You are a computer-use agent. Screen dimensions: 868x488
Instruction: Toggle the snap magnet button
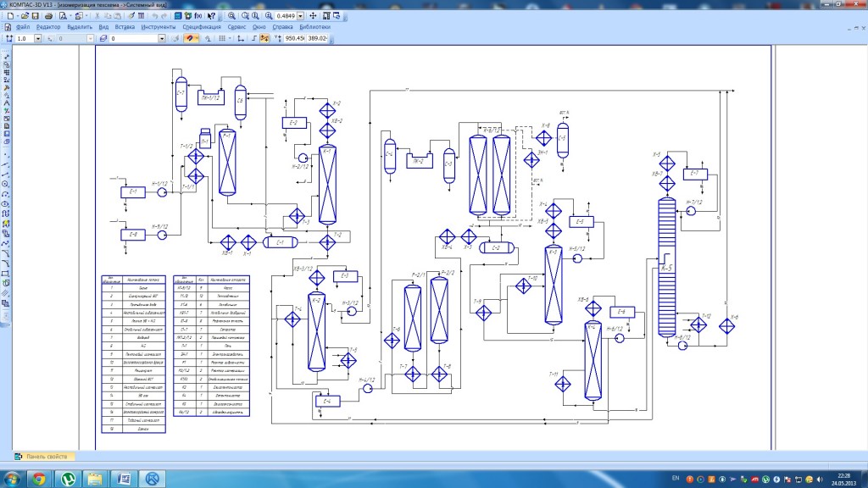click(189, 38)
